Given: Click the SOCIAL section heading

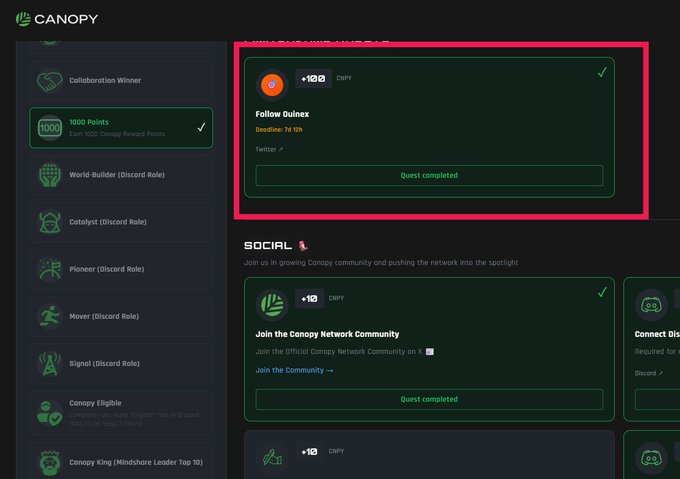Looking at the screenshot, I should pos(268,246).
